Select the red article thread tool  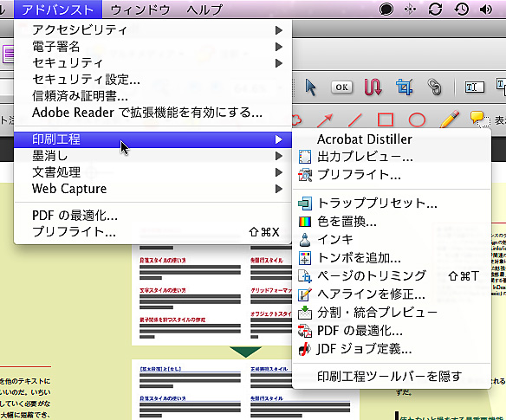[373, 87]
